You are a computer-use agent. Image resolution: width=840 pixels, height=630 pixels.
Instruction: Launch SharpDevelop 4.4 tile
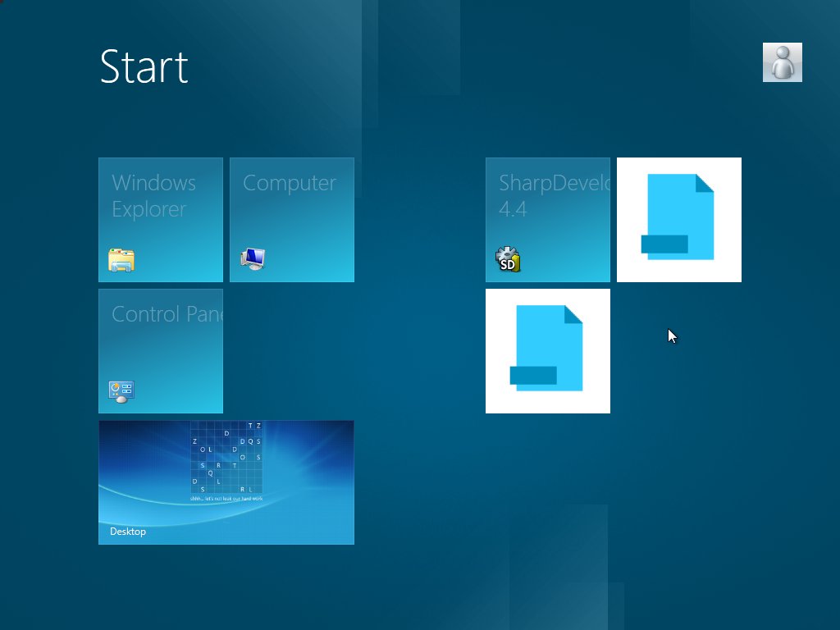(x=547, y=220)
